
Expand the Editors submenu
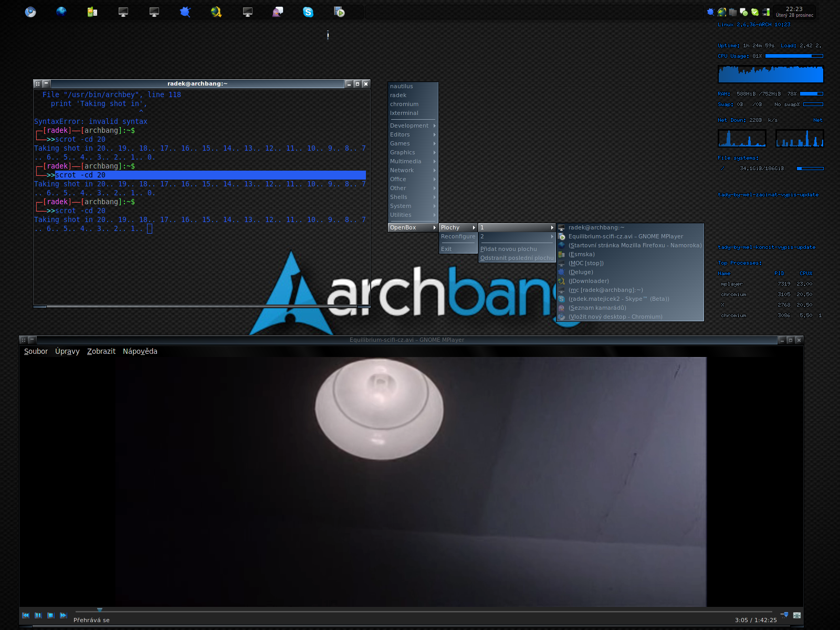(x=413, y=134)
